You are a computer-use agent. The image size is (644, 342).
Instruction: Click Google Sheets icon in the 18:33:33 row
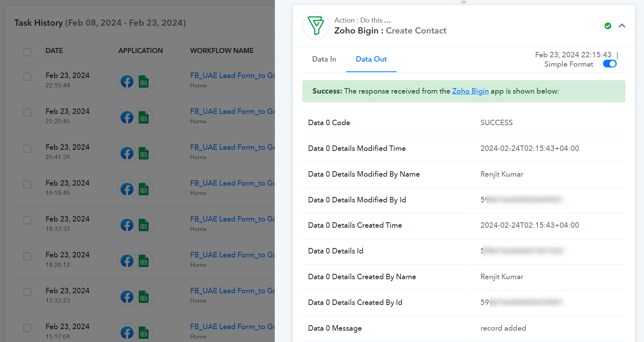pos(144,225)
